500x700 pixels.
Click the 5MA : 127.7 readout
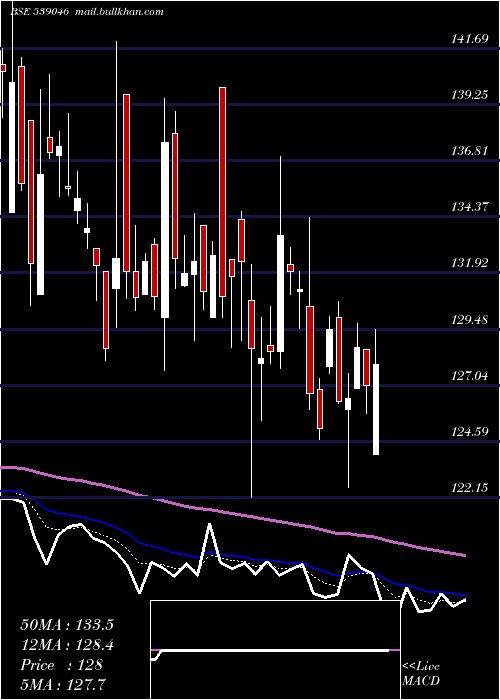click(62, 685)
